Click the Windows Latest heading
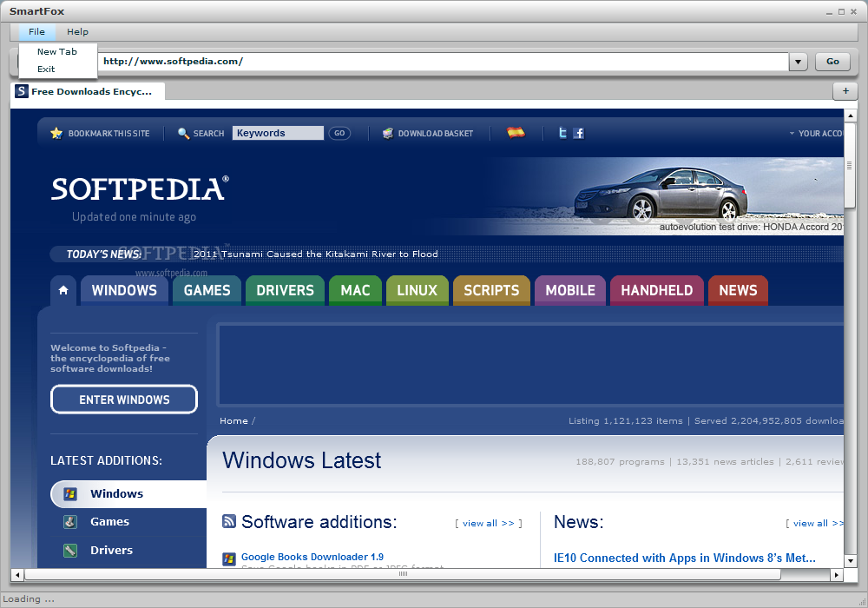Image resolution: width=868 pixels, height=608 pixels. [302, 460]
